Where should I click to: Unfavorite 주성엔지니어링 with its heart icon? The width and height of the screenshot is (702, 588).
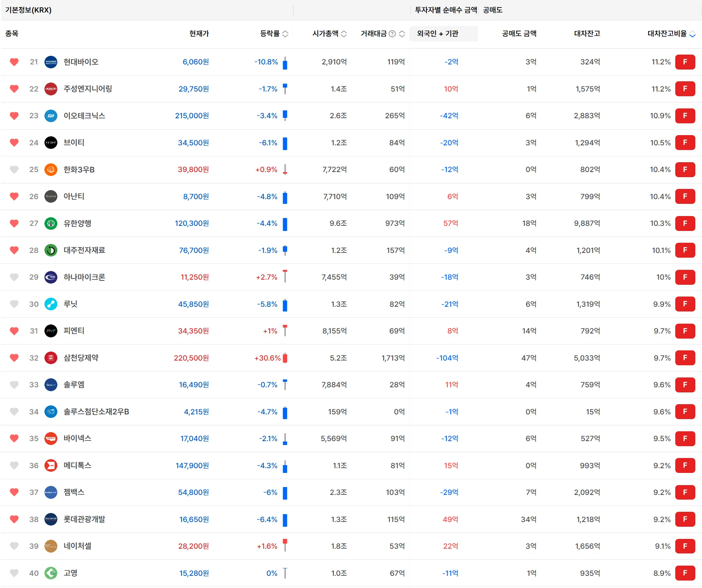[x=14, y=89]
